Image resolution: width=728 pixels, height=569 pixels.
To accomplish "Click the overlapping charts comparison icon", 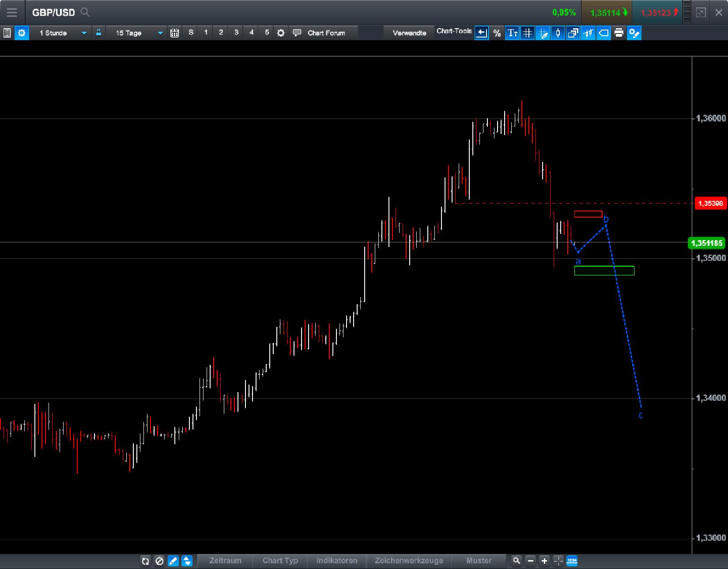I will coord(573,33).
